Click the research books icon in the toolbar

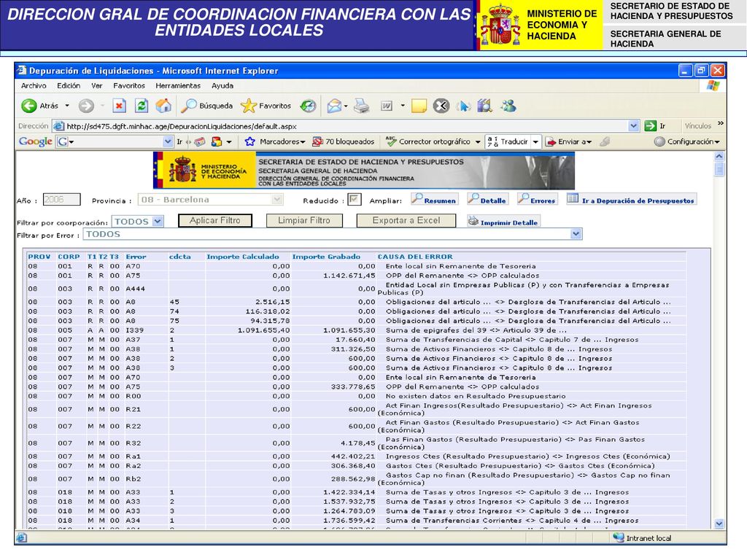click(485, 106)
